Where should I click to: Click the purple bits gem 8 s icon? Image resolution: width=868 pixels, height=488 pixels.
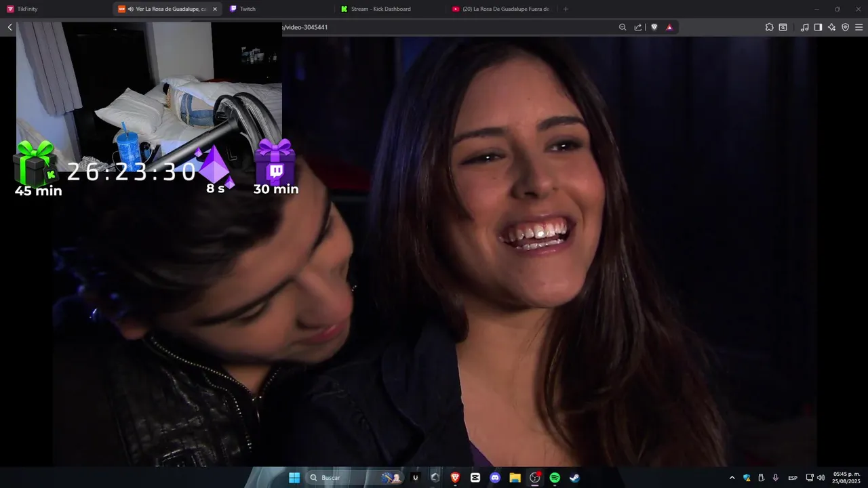(x=216, y=166)
